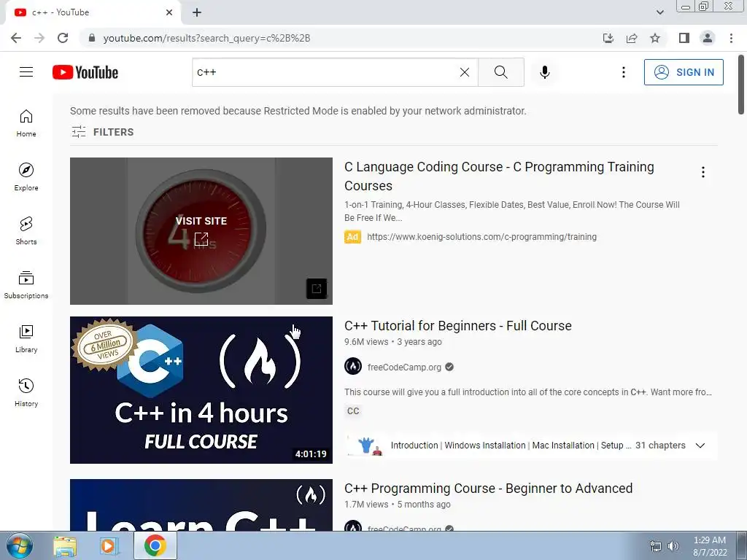
Task: Open the FILTERS options
Action: [102, 132]
